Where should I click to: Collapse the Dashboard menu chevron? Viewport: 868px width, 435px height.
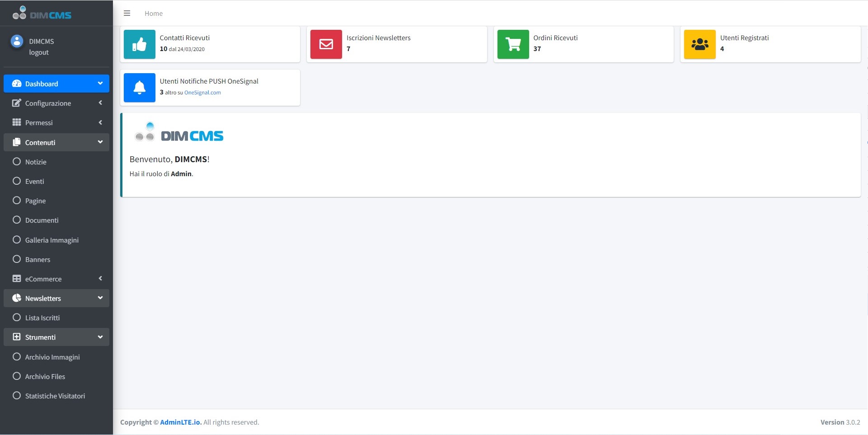coord(100,84)
